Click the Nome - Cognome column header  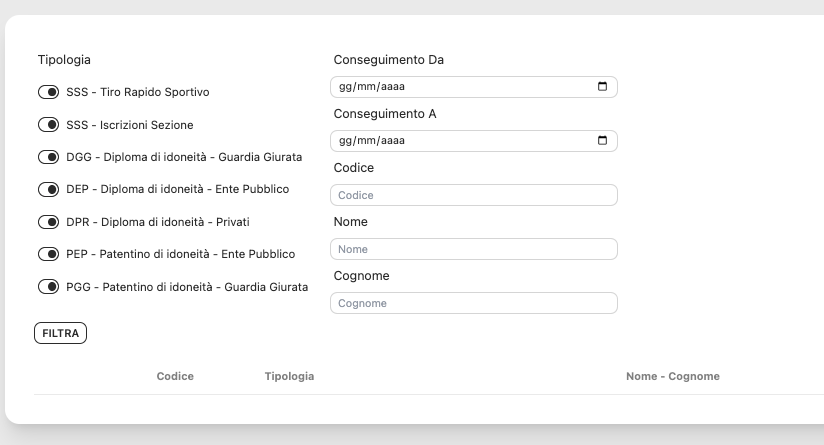pos(672,376)
